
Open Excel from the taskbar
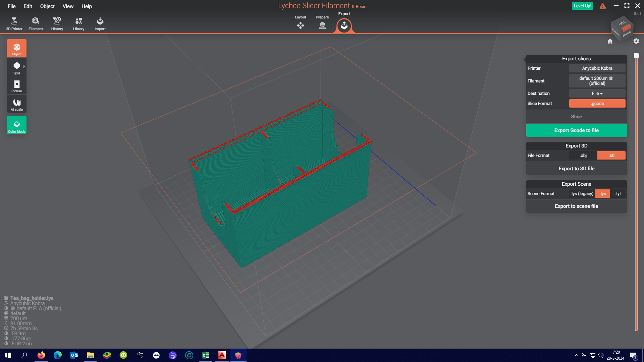206,355
